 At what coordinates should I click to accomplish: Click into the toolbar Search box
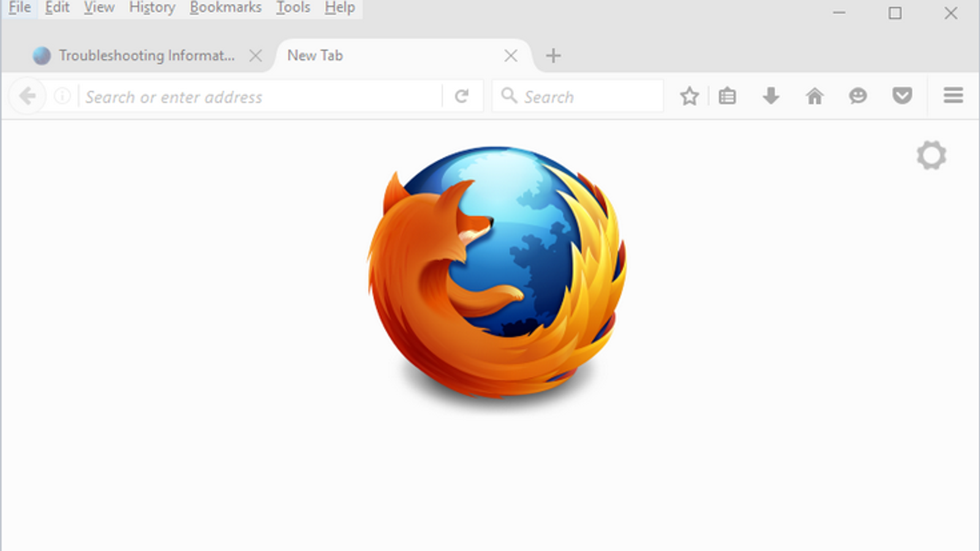click(578, 96)
